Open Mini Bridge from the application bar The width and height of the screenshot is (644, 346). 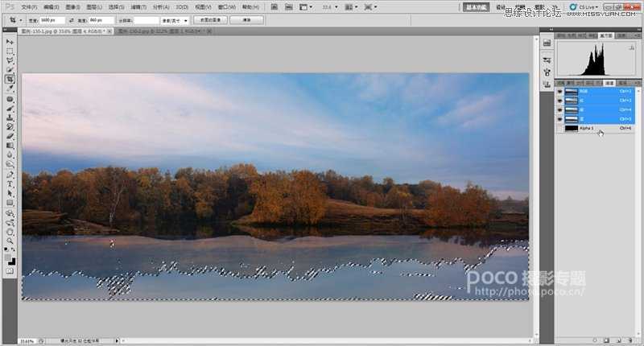pyautogui.click(x=289, y=7)
